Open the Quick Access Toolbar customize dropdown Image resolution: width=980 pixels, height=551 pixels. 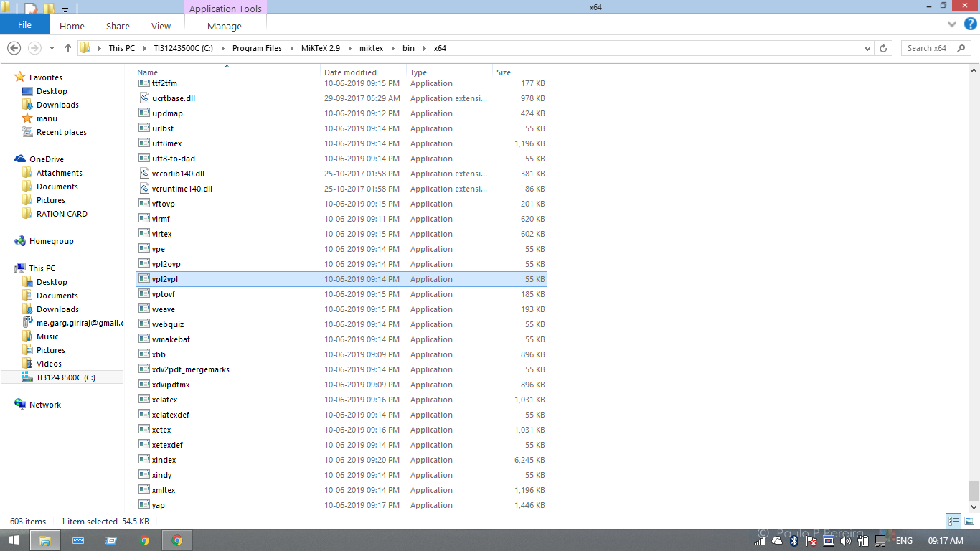(65, 9)
